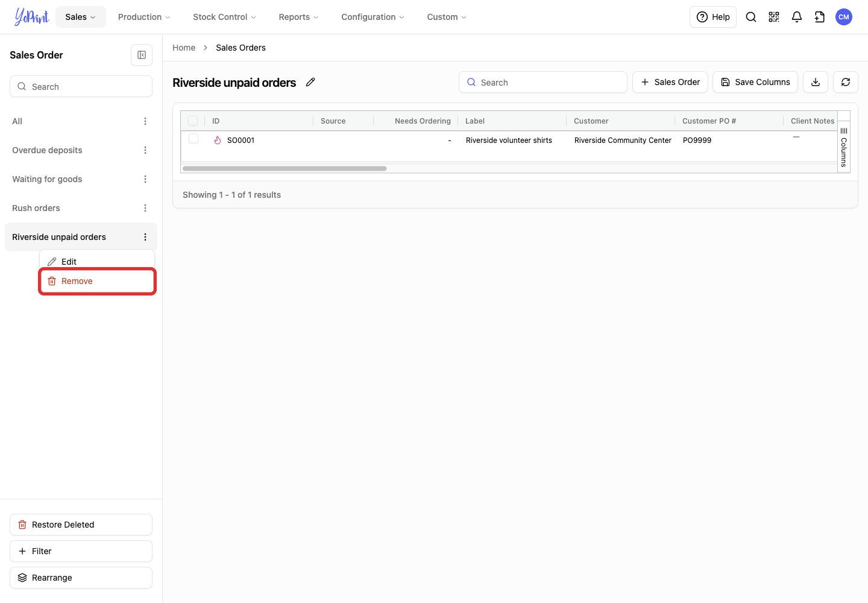The width and height of the screenshot is (868, 603).
Task: Focus the sidebar Search field
Action: [81, 86]
